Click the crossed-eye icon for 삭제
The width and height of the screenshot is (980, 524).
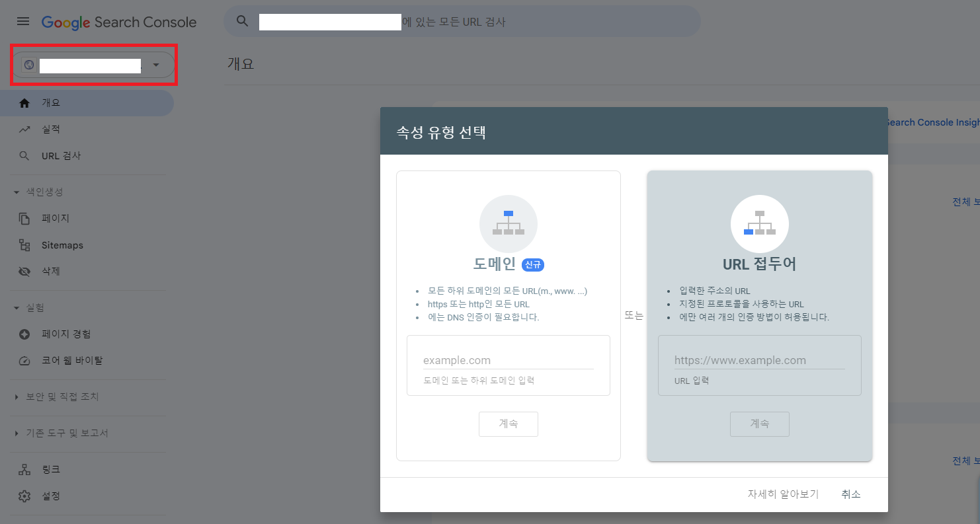point(24,272)
